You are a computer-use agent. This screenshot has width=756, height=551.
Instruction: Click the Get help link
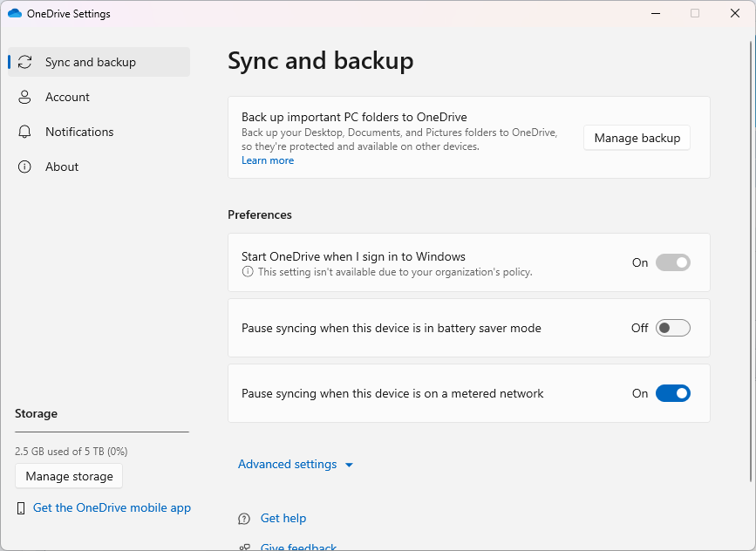pos(283,518)
